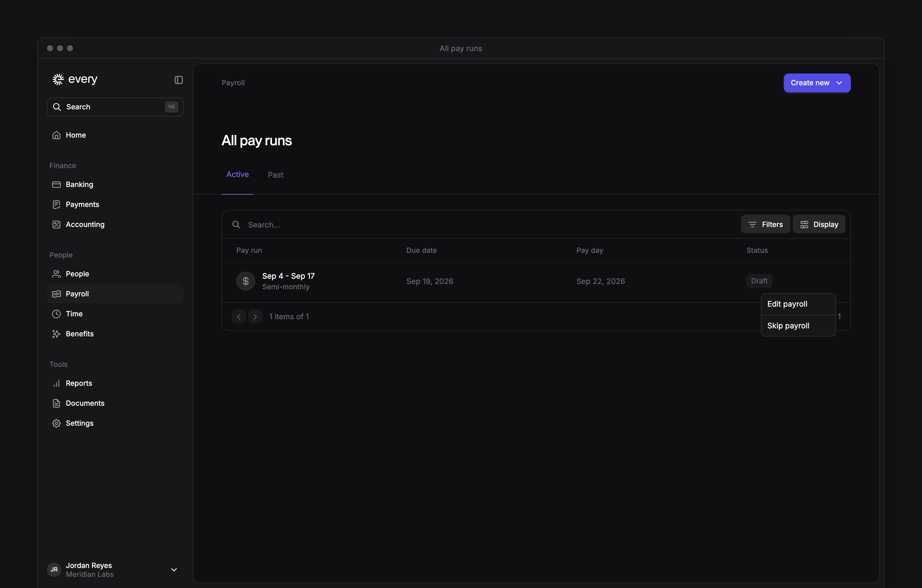Open Settings in sidebar

115,423
